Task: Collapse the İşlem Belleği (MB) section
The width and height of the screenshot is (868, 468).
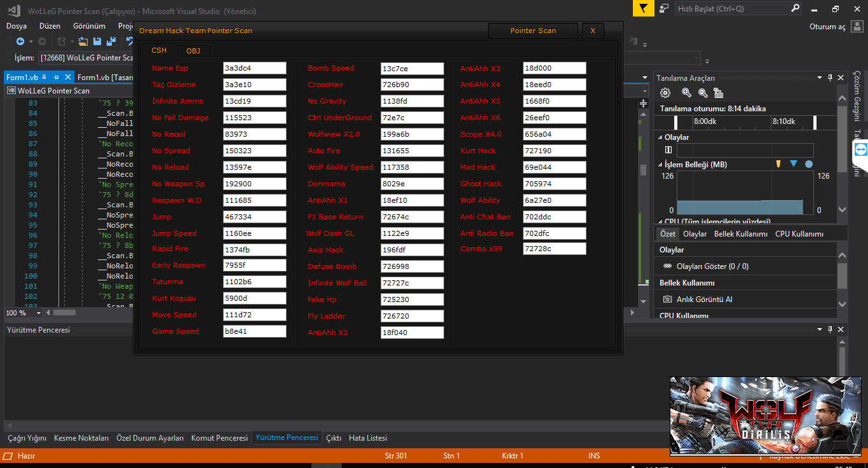Action: (x=660, y=165)
